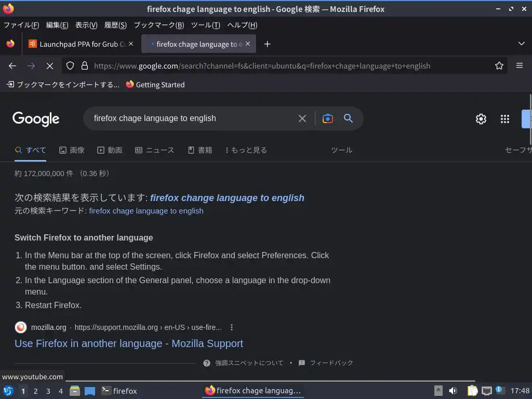Open result options three-dot menu
This screenshot has height=399, width=532.
tap(231, 327)
